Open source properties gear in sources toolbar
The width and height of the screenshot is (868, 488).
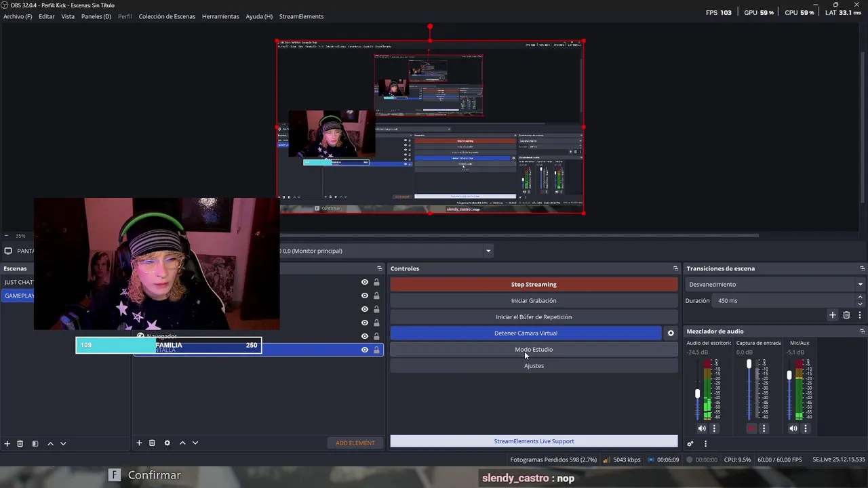167,443
